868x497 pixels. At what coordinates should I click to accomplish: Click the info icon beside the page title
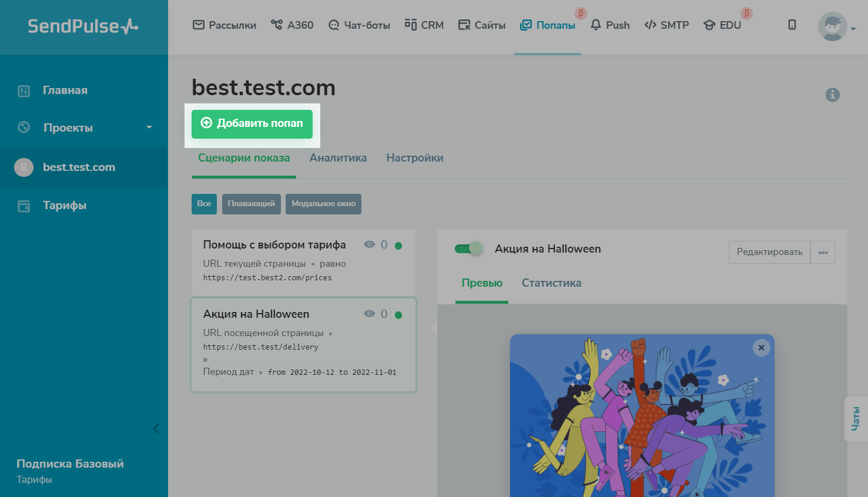832,95
